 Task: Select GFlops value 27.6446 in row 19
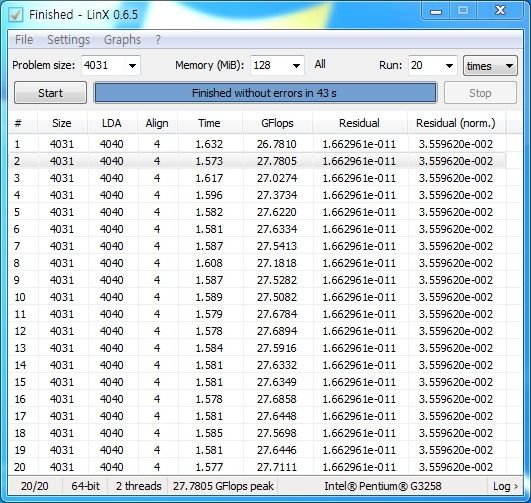(277, 450)
